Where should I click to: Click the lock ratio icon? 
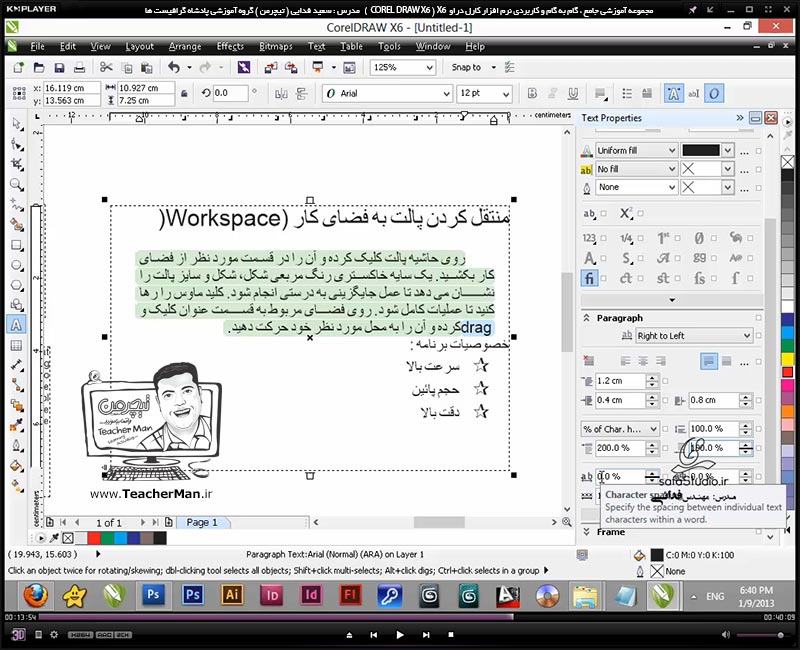coord(184,93)
